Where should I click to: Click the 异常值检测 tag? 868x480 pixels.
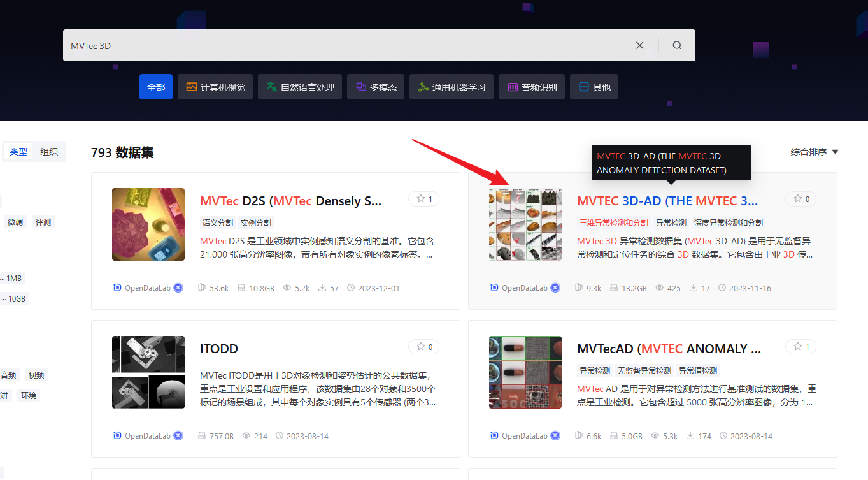coord(698,370)
